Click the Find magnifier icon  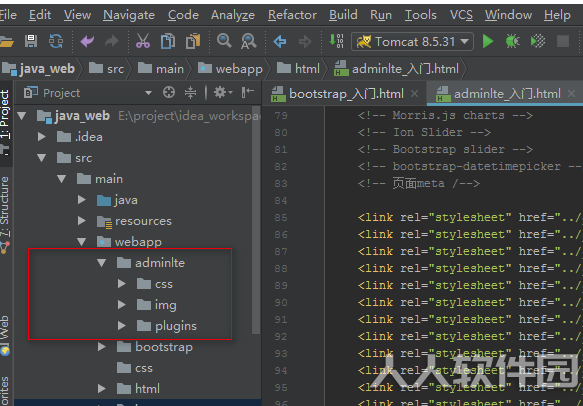click(x=224, y=40)
